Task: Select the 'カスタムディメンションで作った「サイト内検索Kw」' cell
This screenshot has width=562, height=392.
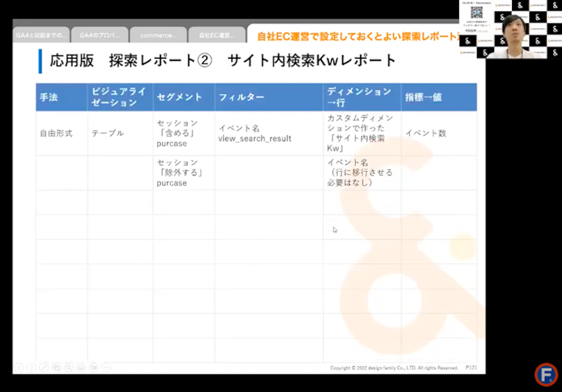Action: tap(362, 134)
